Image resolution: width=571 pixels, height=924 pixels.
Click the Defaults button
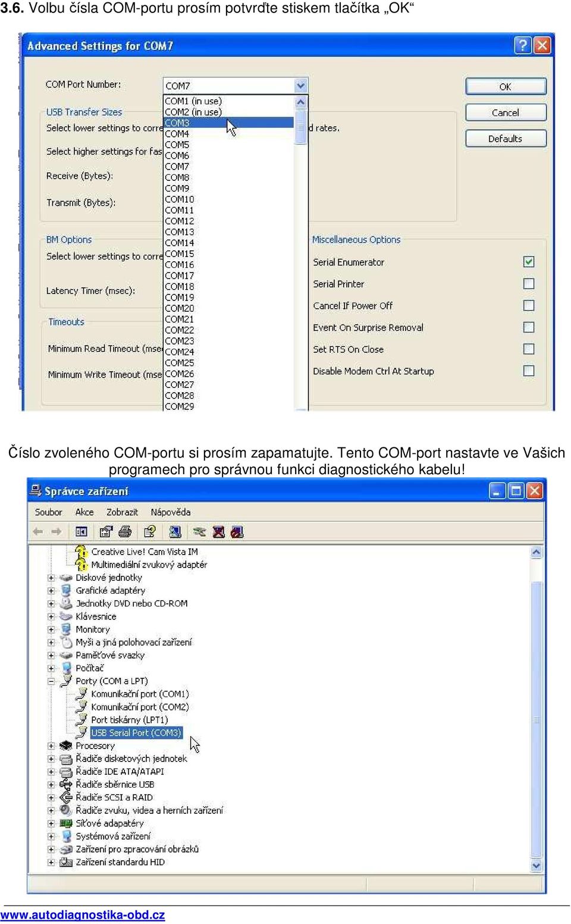pos(506,139)
